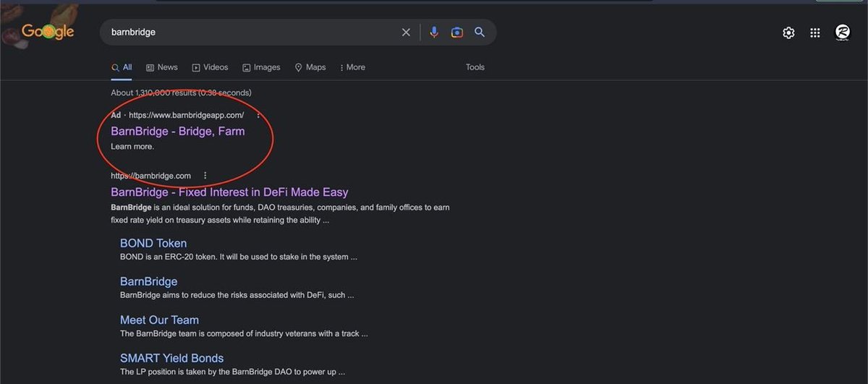Click the magnifying glass search button

[480, 33]
